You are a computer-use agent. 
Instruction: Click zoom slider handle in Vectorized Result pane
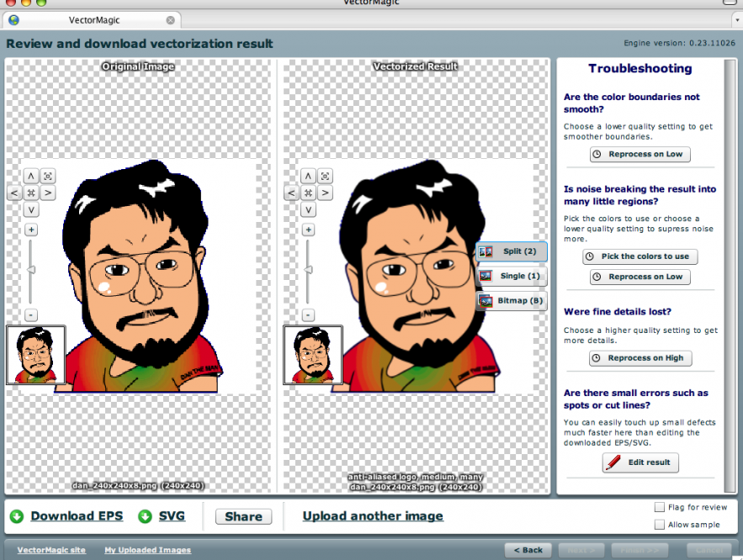pos(308,270)
